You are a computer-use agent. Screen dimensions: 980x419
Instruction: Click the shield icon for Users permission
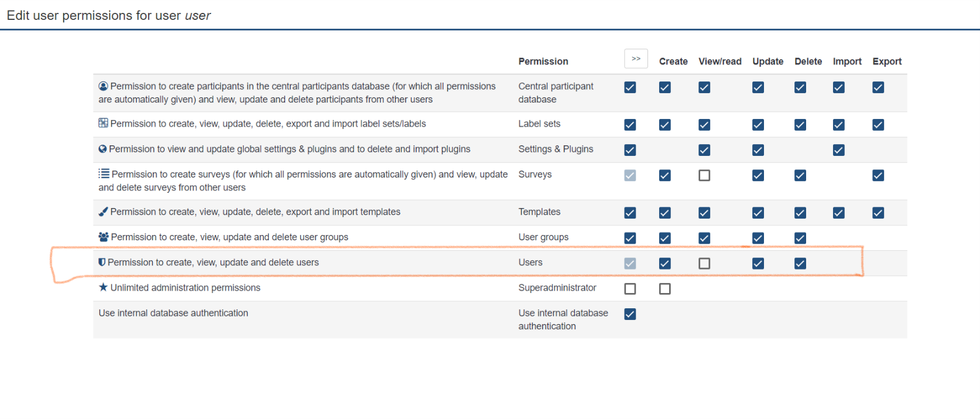102,262
